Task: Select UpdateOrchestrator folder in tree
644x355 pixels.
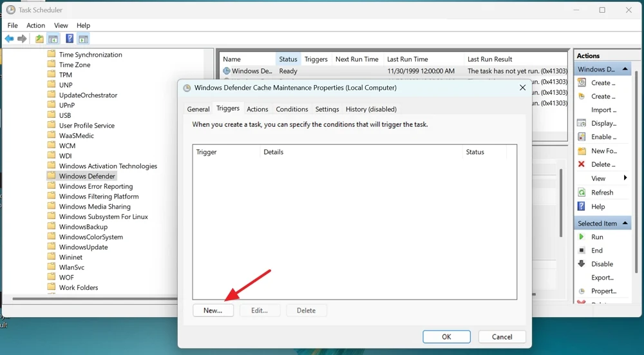Action: click(x=82, y=95)
